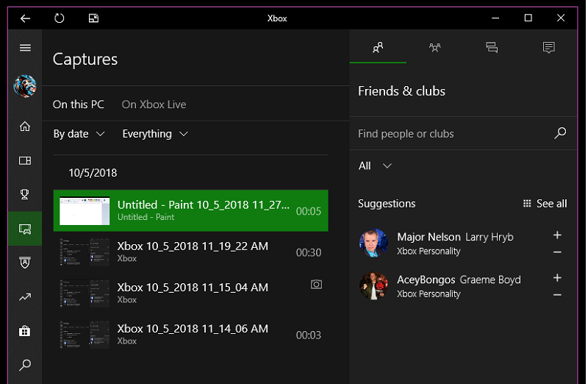The height and width of the screenshot is (384, 588).
Task: Click the Find people or clubs field
Action: [453, 134]
